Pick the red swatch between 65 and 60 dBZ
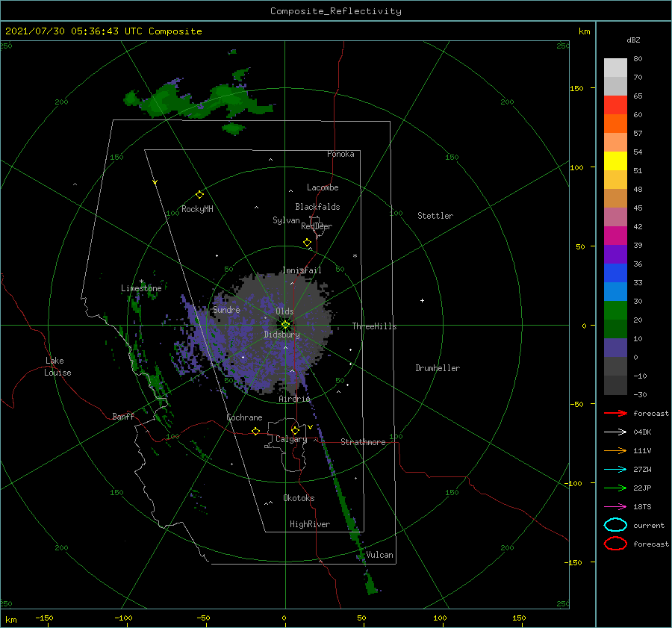Viewport: 672px width, 628px height. pos(615,105)
